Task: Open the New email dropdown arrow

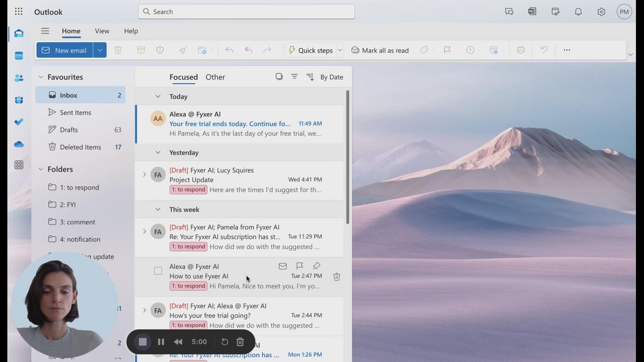Action: pos(100,50)
